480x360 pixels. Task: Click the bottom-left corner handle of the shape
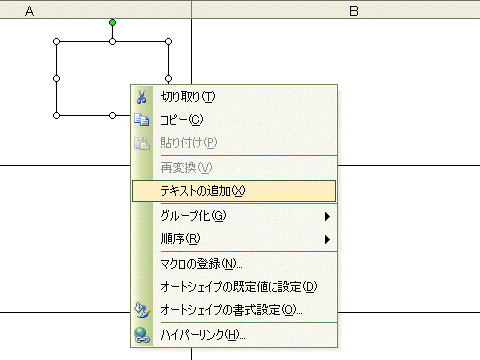[x=57, y=116]
